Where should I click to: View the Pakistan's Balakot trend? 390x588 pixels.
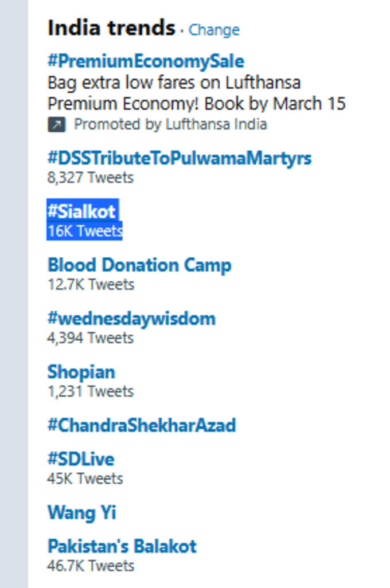click(122, 546)
